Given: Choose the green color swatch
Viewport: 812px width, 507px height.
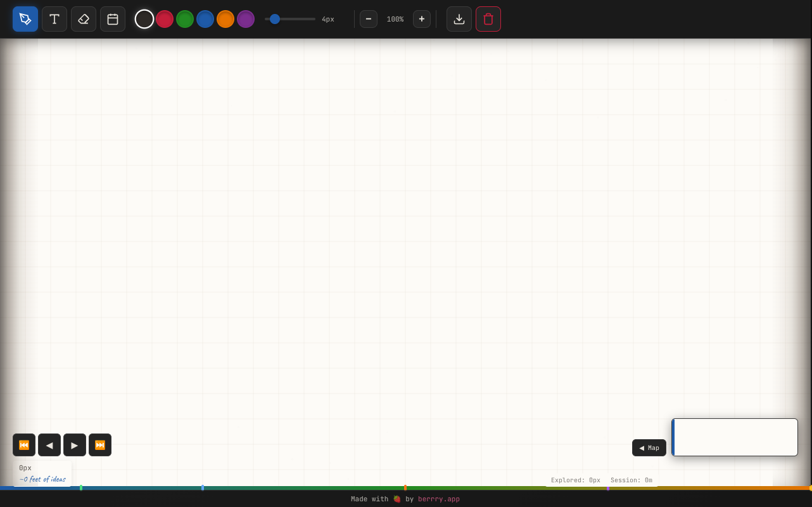Looking at the screenshot, I should [185, 19].
